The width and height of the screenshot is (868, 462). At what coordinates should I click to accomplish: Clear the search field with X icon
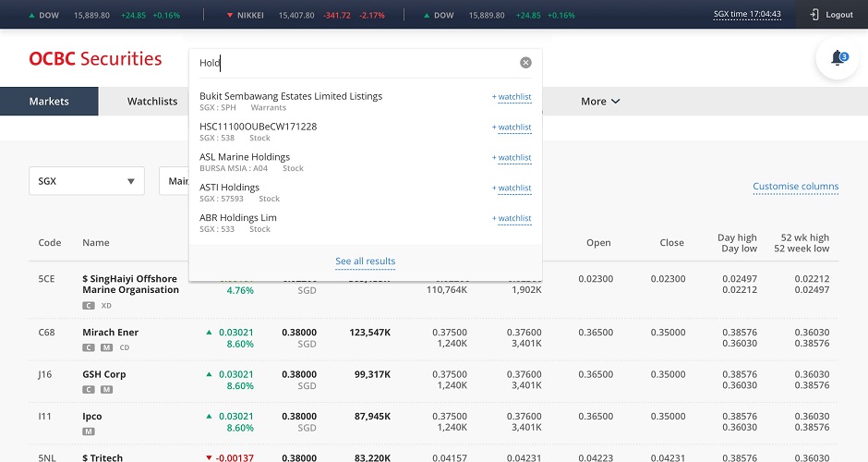pos(526,63)
